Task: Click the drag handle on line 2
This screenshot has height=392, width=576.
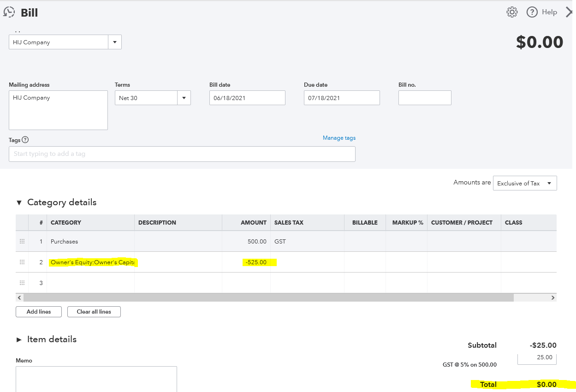Action: click(22, 262)
